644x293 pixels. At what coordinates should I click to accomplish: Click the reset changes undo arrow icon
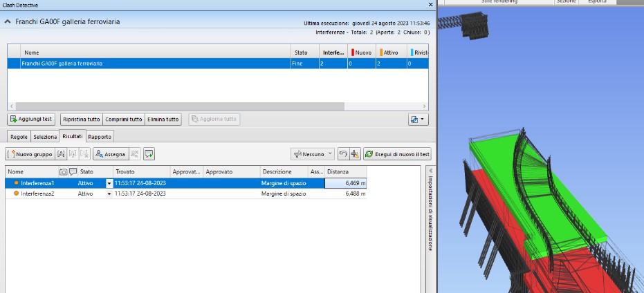[x=343, y=154]
